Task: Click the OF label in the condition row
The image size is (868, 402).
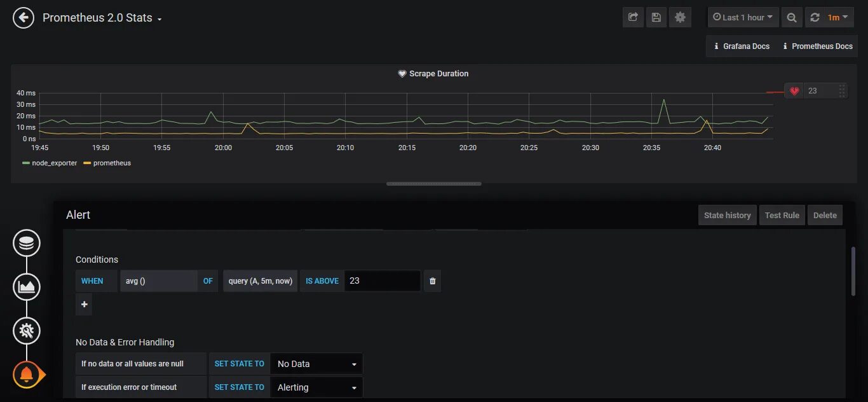Action: (208, 281)
